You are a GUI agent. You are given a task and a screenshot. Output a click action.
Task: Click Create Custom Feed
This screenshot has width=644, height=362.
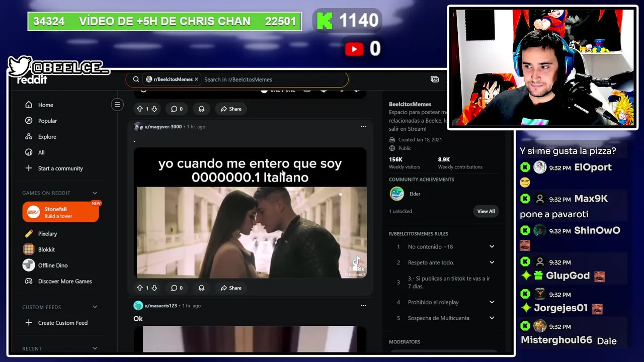pyautogui.click(x=62, y=323)
